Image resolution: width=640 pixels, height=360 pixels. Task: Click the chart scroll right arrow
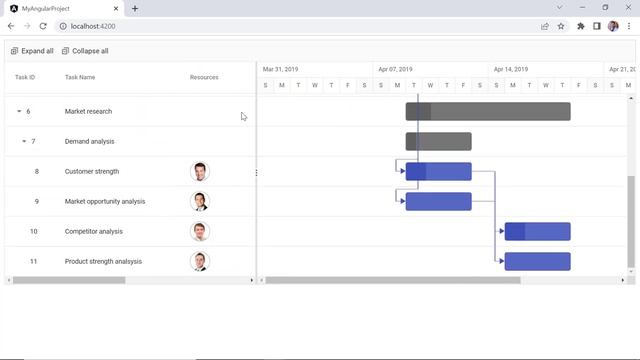(x=622, y=280)
